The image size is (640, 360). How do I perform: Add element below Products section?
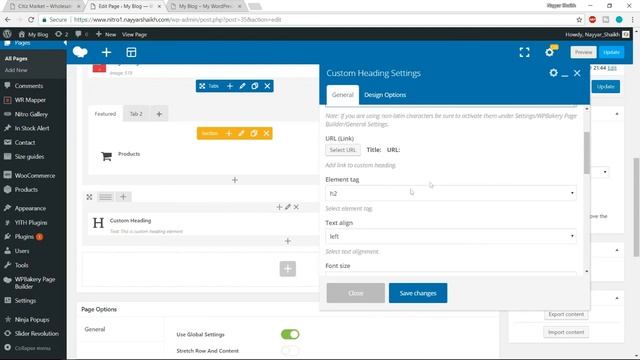click(235, 180)
